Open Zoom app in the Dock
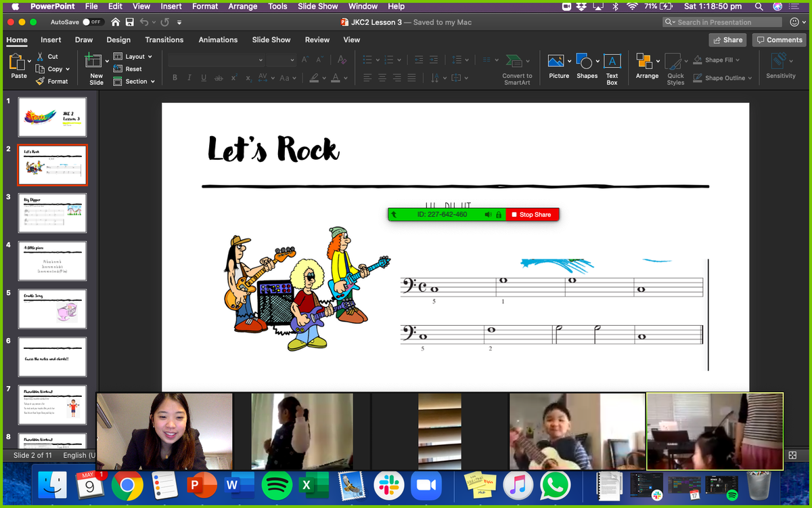This screenshot has height=508, width=812. (x=426, y=486)
